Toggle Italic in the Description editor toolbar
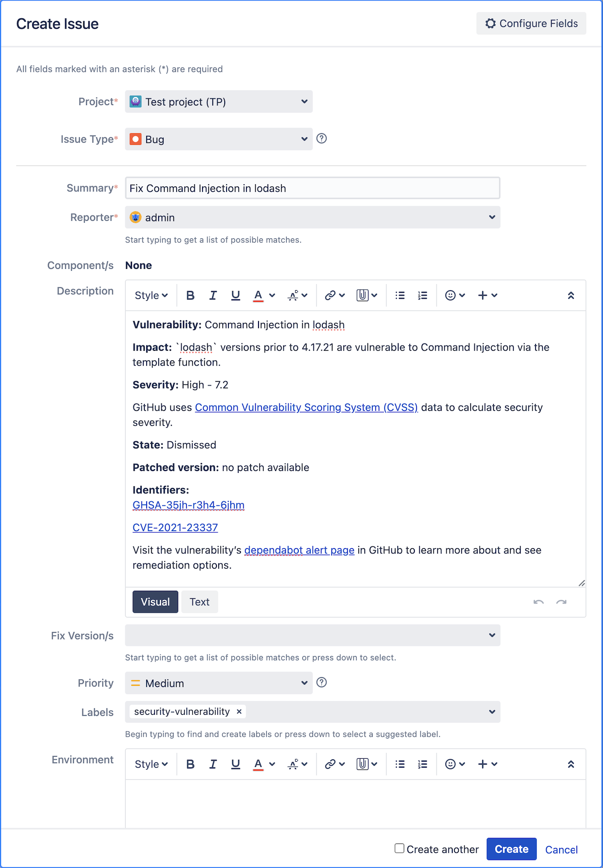 [213, 295]
